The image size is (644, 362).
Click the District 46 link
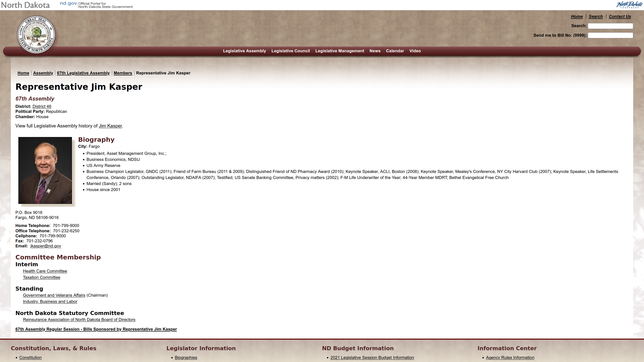click(41, 106)
